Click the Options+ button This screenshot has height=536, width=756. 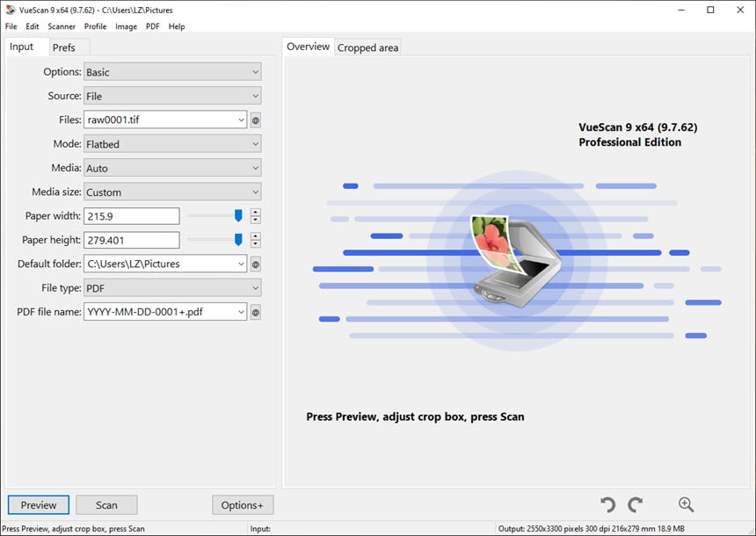pyautogui.click(x=243, y=504)
